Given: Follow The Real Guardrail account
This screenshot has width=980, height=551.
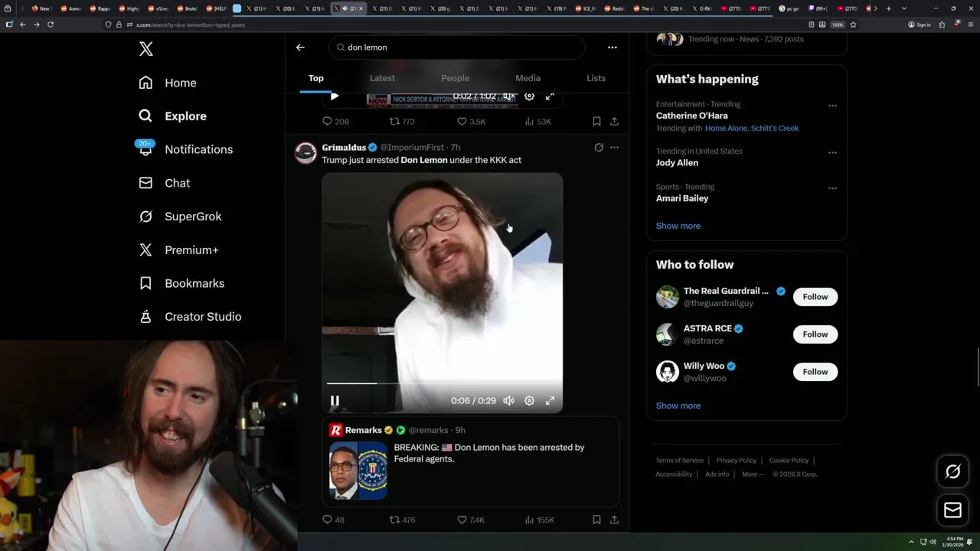Looking at the screenshot, I should pos(815,297).
